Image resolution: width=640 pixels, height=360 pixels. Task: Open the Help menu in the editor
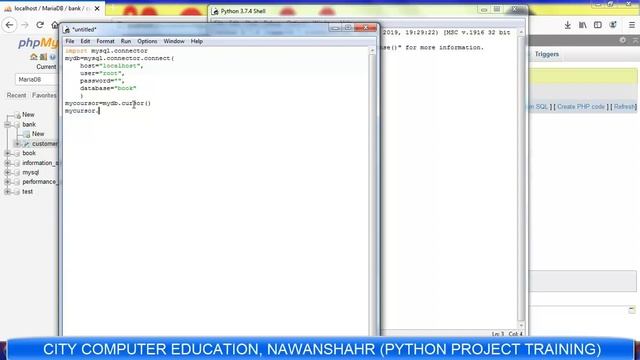[197, 41]
